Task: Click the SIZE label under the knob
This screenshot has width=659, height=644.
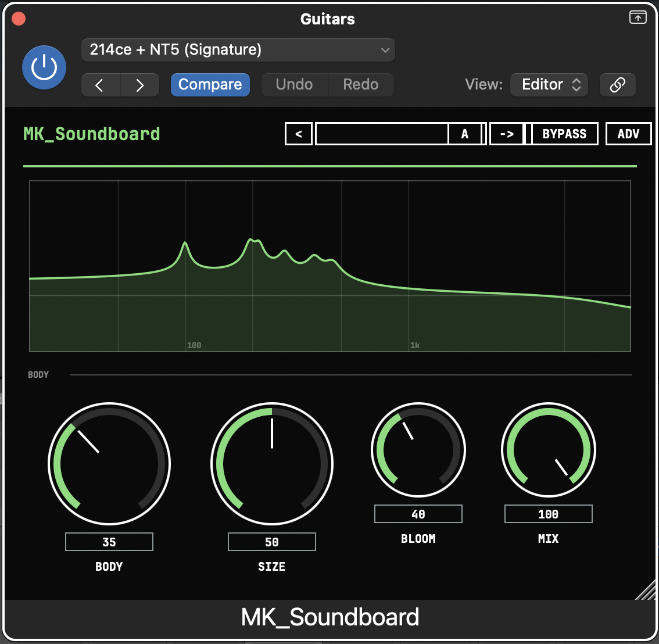Action: point(271,567)
